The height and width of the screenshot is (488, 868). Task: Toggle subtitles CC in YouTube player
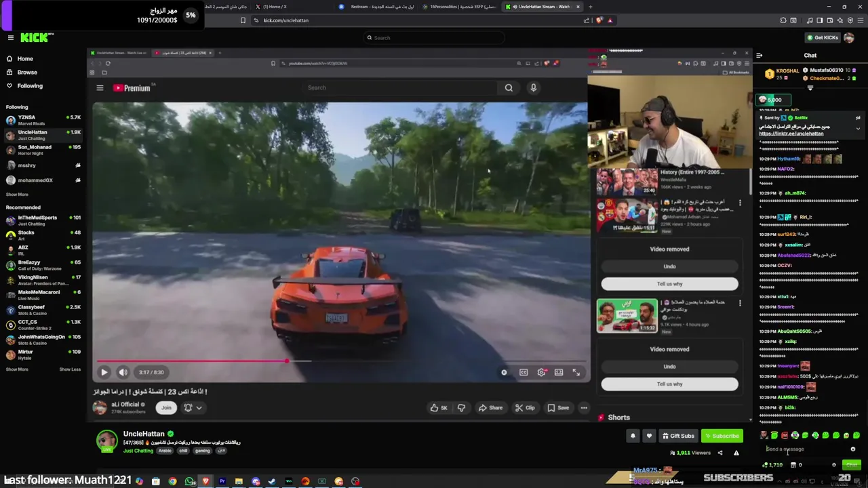pyautogui.click(x=524, y=372)
